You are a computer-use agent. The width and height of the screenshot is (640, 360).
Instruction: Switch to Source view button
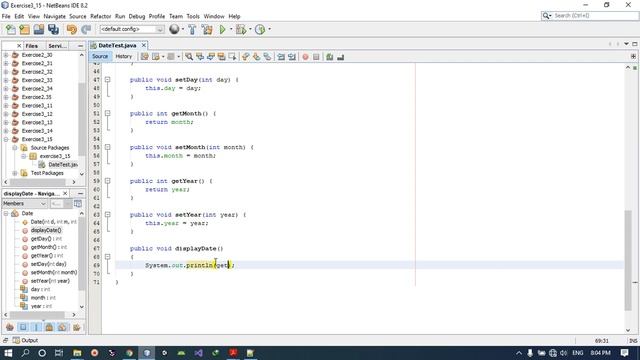[x=100, y=56]
